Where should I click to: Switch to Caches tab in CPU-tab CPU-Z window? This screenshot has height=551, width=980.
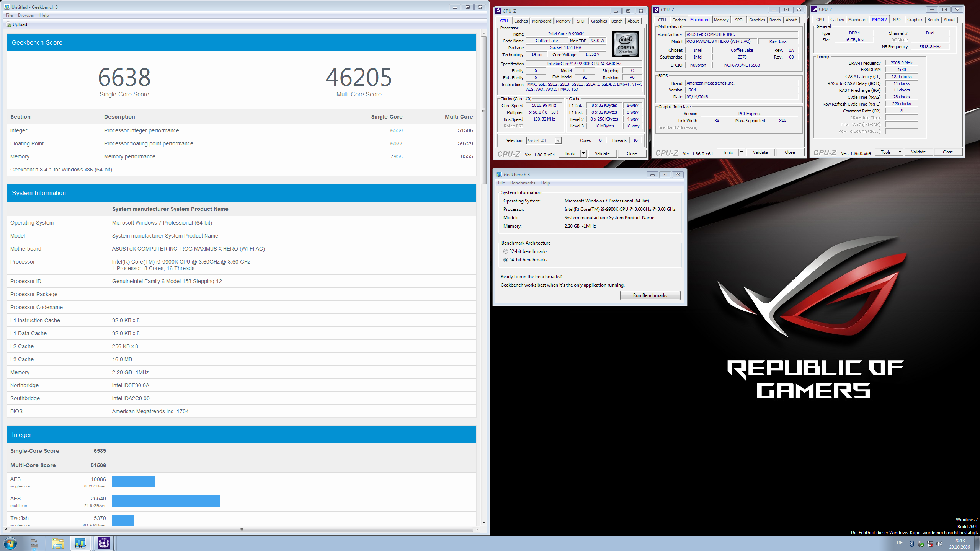pos(521,21)
